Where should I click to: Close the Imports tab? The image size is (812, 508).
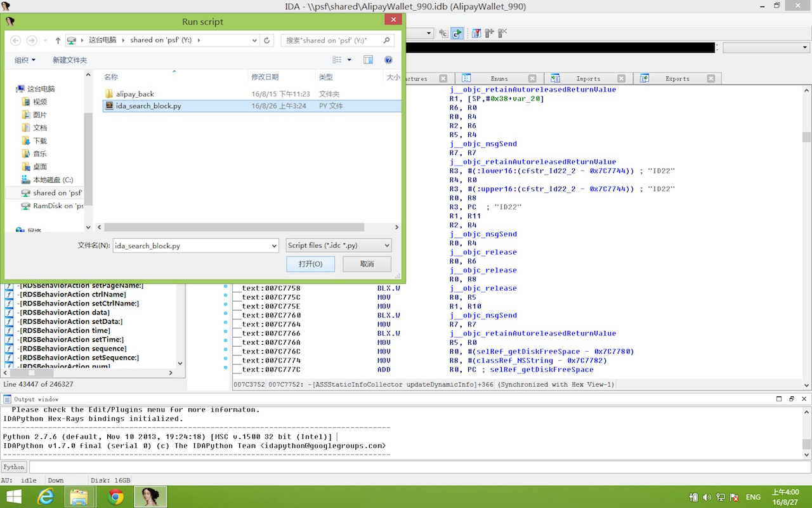click(621, 79)
